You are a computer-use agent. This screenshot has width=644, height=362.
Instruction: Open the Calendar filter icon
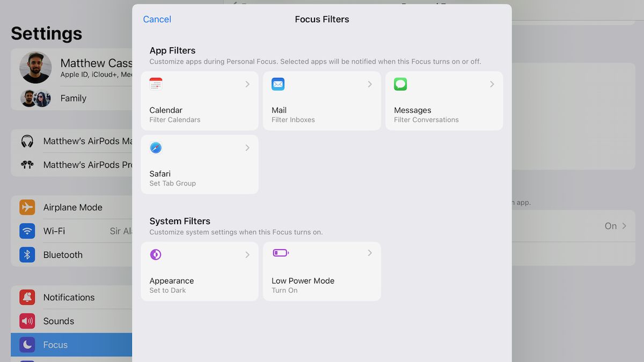coord(156,84)
